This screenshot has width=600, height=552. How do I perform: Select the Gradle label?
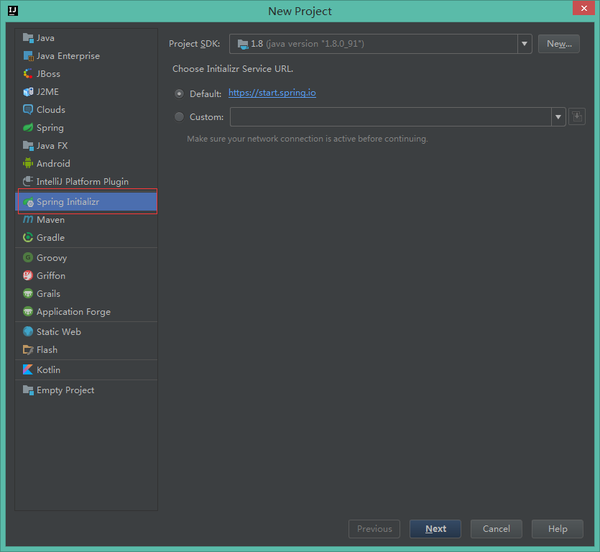tap(51, 238)
